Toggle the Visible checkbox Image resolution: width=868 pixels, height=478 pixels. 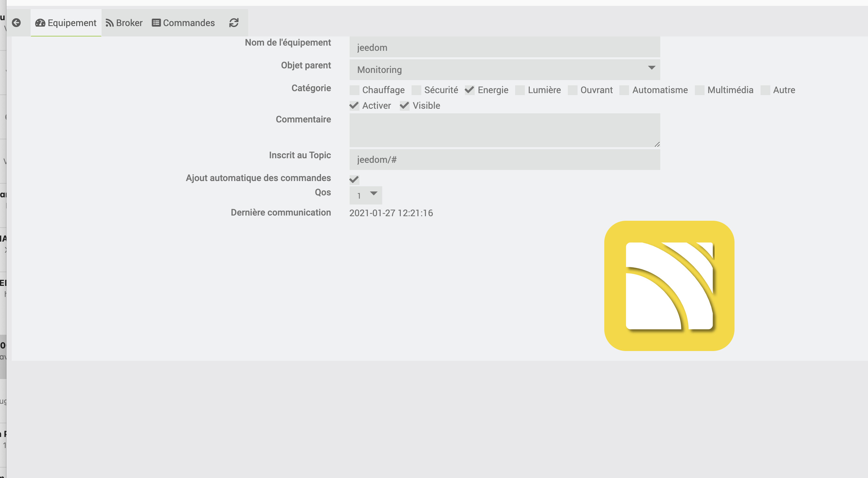click(x=404, y=105)
